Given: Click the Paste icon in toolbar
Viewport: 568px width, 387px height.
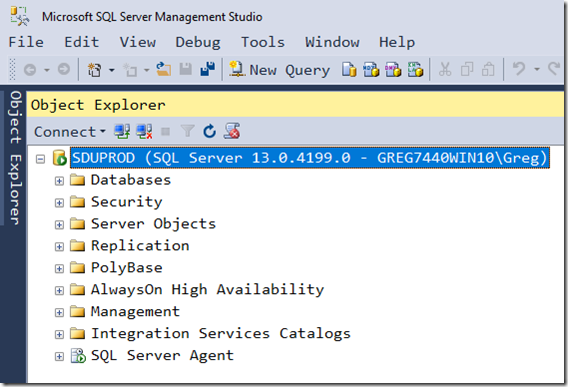Looking at the screenshot, I should pos(488,69).
